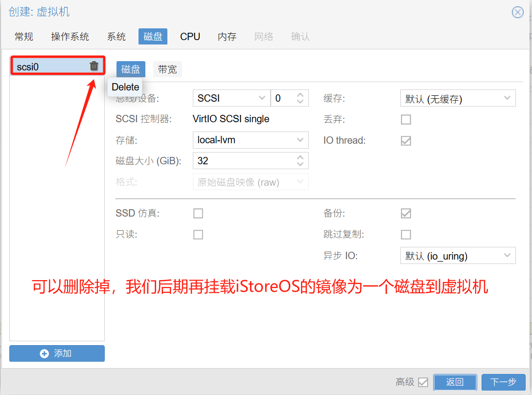Click the Delete tooltip below scsi0
This screenshot has width=532, height=395.
125,87
